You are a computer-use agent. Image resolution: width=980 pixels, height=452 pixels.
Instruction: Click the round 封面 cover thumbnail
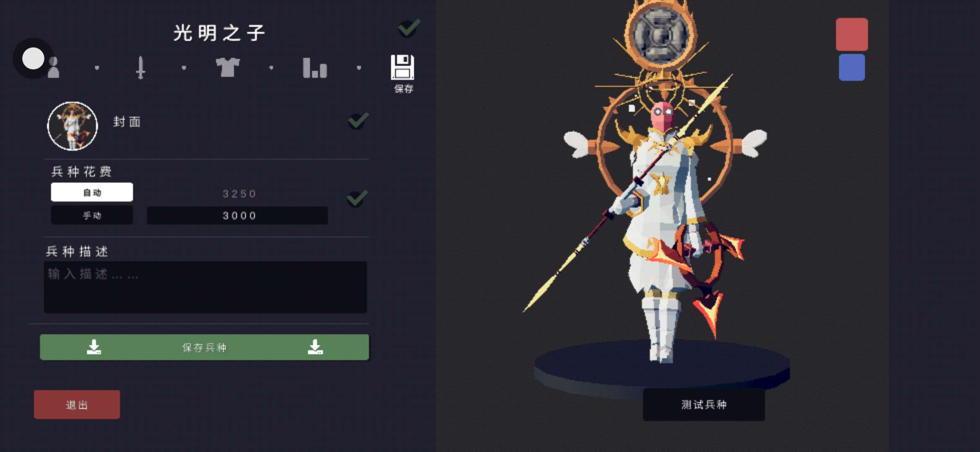click(x=72, y=126)
